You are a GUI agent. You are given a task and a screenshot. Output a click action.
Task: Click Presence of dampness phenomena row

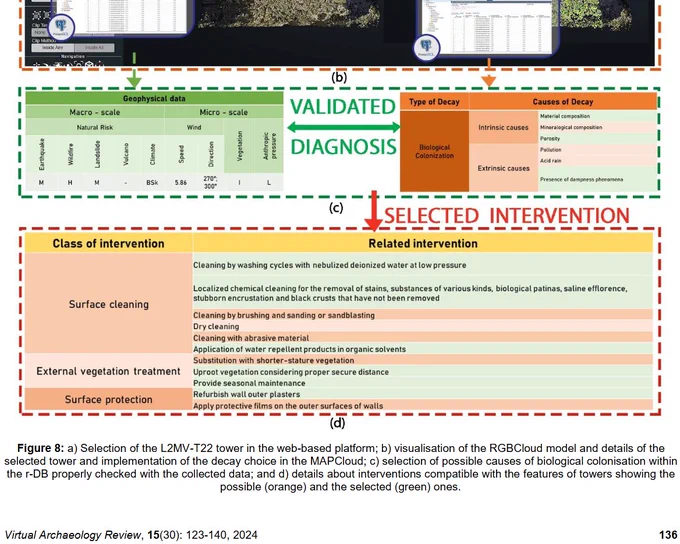[598, 179]
